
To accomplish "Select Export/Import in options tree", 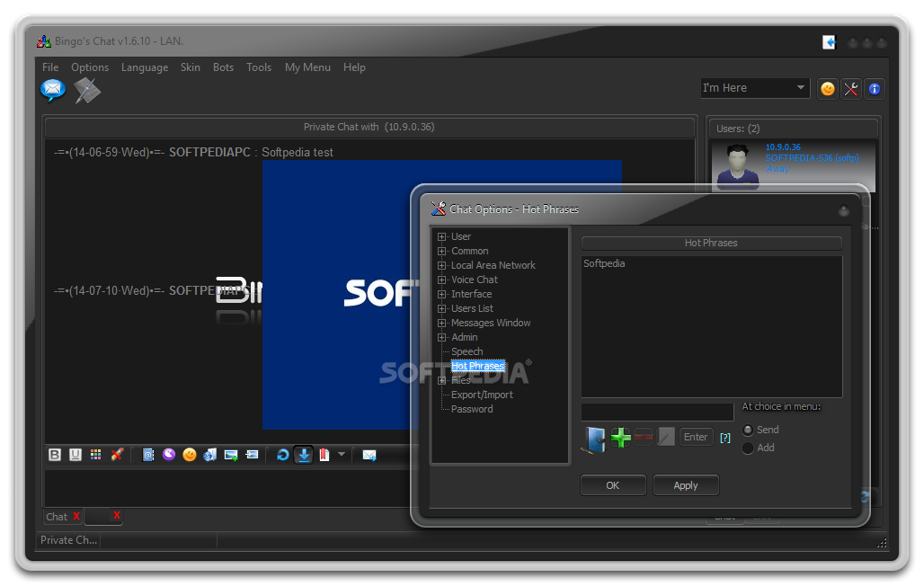I will [x=482, y=395].
